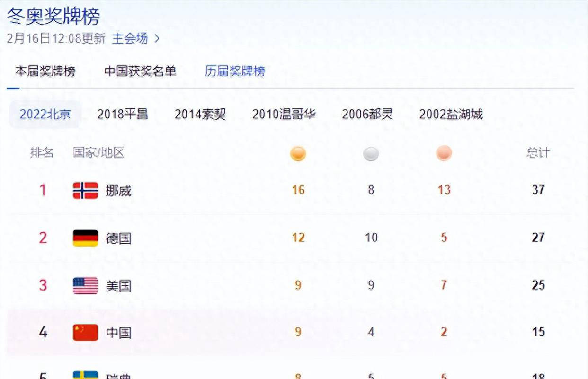Click the Sweden flag icon in row five
This screenshot has height=379, width=588.
[85, 375]
